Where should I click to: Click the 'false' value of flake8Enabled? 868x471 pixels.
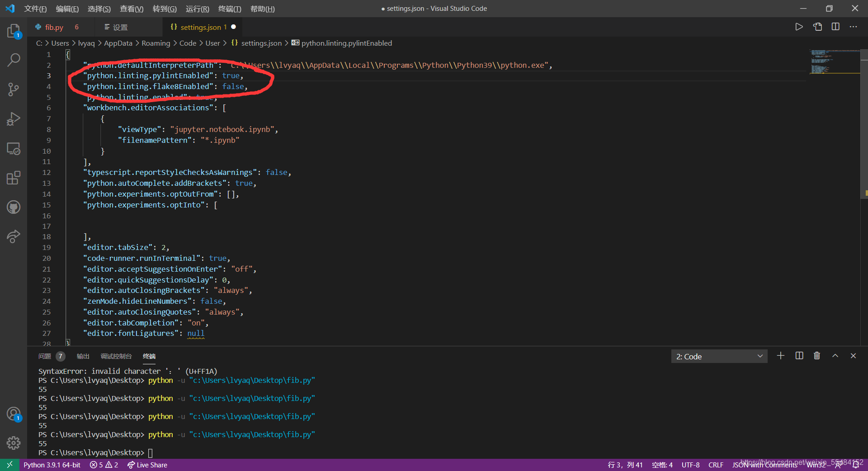pyautogui.click(x=233, y=86)
